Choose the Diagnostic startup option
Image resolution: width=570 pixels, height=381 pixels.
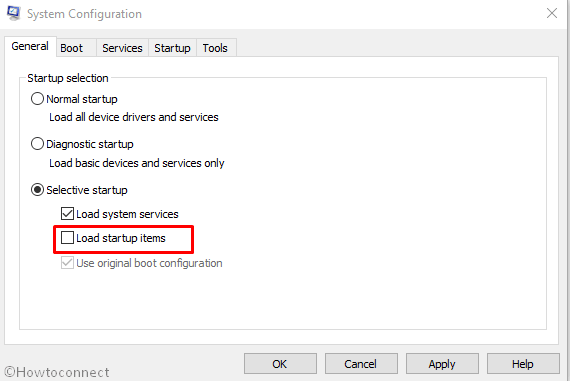pyautogui.click(x=37, y=144)
